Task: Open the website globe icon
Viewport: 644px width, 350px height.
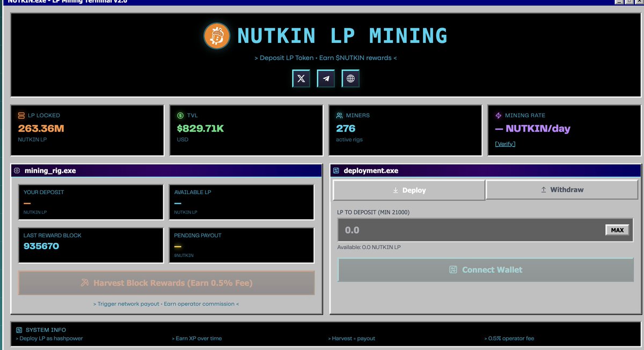Action: click(x=350, y=79)
